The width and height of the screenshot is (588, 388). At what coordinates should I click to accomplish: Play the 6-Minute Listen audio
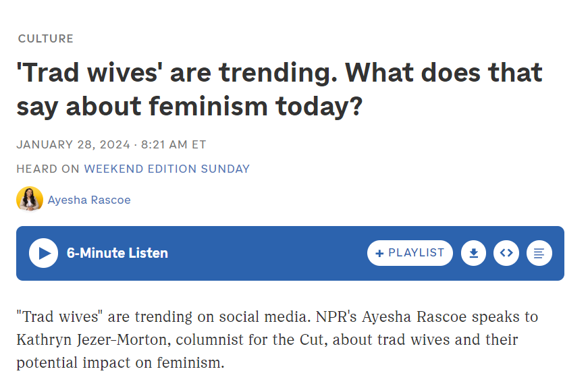click(44, 253)
